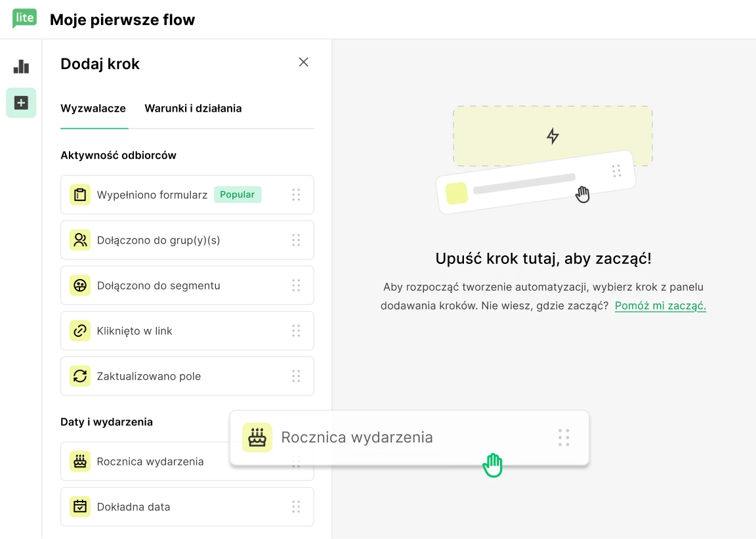Open the statistics bar chart sidebar icon
The width and height of the screenshot is (756, 539).
coord(21,66)
